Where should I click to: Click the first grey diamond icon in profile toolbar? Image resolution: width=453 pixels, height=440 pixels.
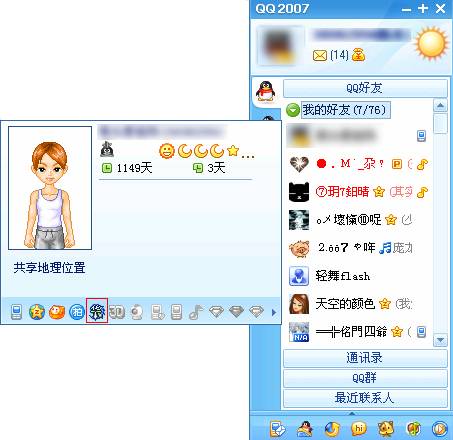coord(216,311)
